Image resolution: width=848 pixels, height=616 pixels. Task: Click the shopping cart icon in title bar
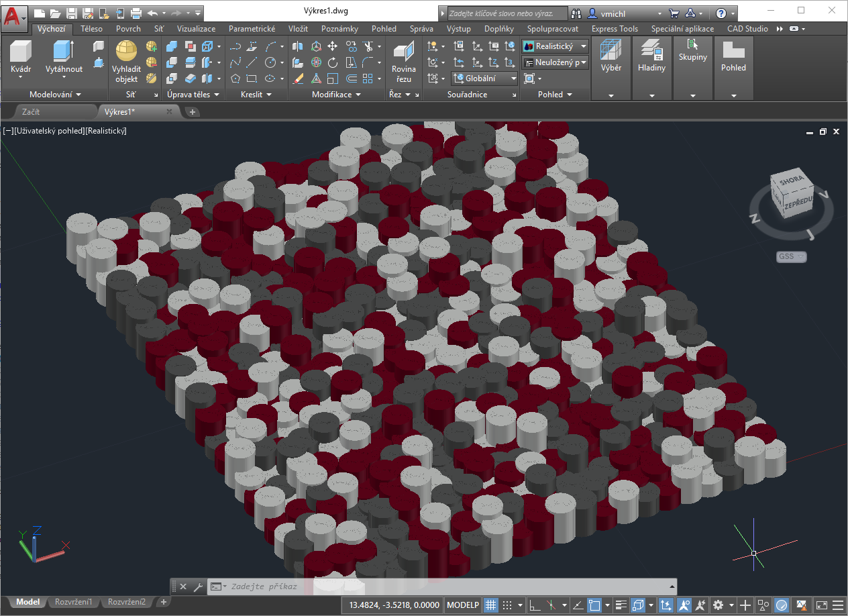(674, 13)
